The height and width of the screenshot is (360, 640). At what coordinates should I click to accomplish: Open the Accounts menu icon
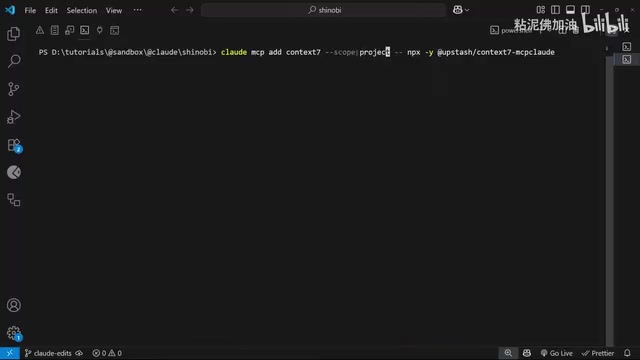coord(13,305)
